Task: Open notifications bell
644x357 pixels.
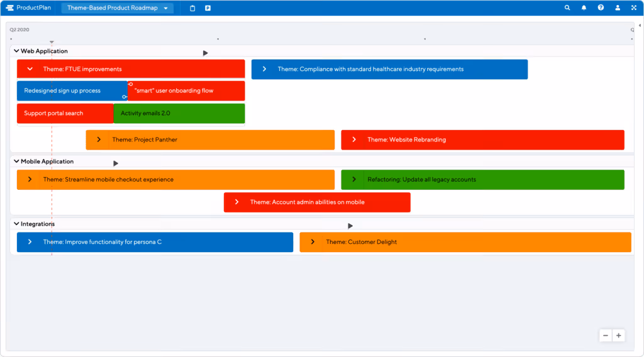Action: point(584,8)
